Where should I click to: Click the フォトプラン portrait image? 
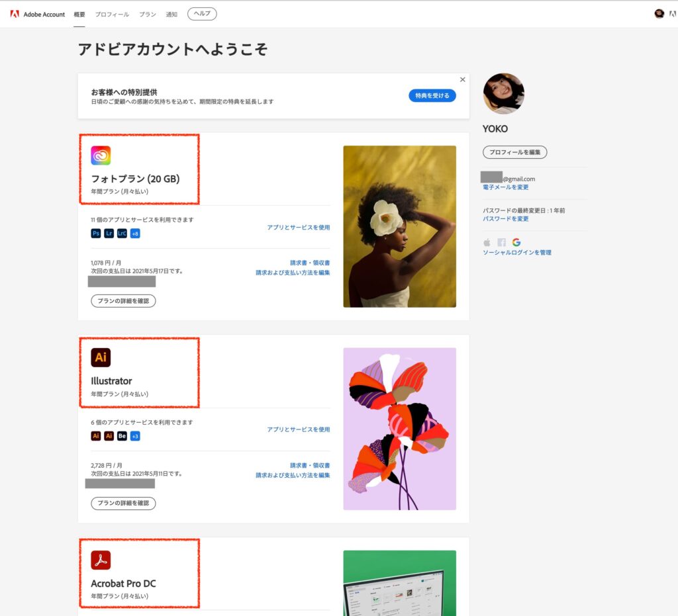click(399, 226)
